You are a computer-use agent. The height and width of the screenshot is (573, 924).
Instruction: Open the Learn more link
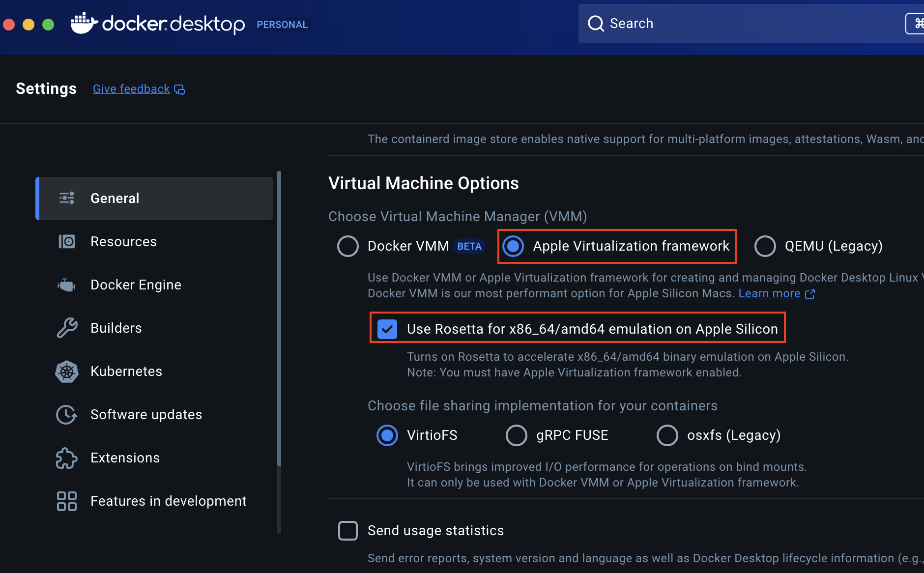pyautogui.click(x=769, y=293)
